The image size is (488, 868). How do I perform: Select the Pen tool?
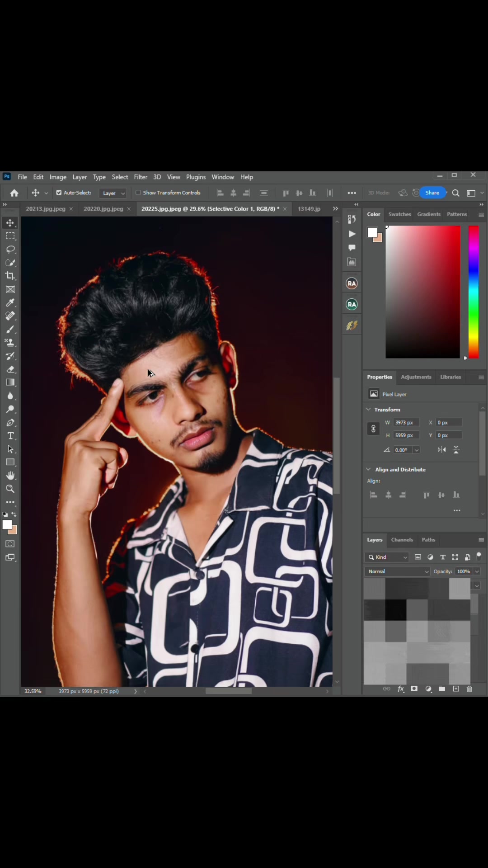(10, 423)
